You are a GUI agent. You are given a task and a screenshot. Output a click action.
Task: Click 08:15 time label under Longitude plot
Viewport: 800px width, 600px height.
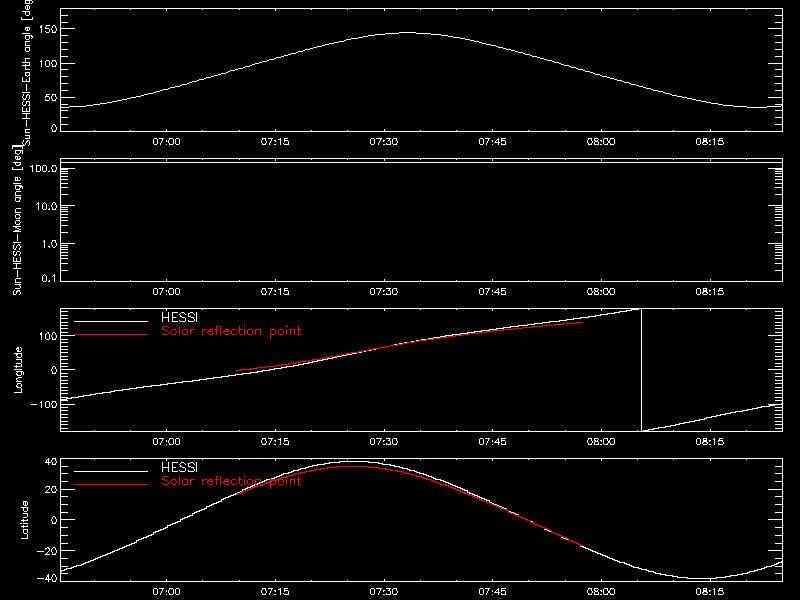710,442
